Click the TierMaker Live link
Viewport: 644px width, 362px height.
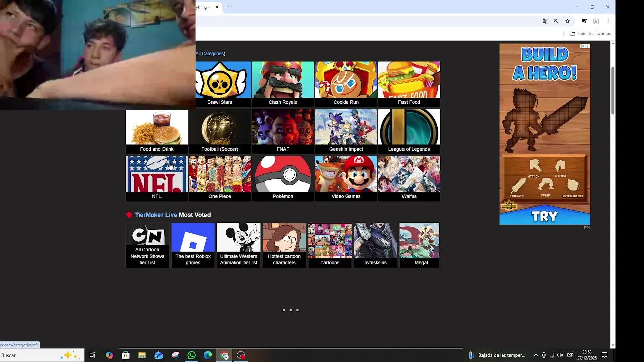pos(155,215)
